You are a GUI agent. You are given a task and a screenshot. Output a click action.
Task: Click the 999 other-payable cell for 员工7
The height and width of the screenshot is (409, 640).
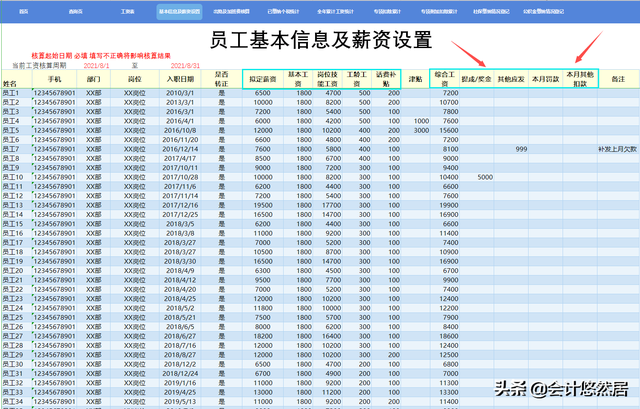coord(511,149)
